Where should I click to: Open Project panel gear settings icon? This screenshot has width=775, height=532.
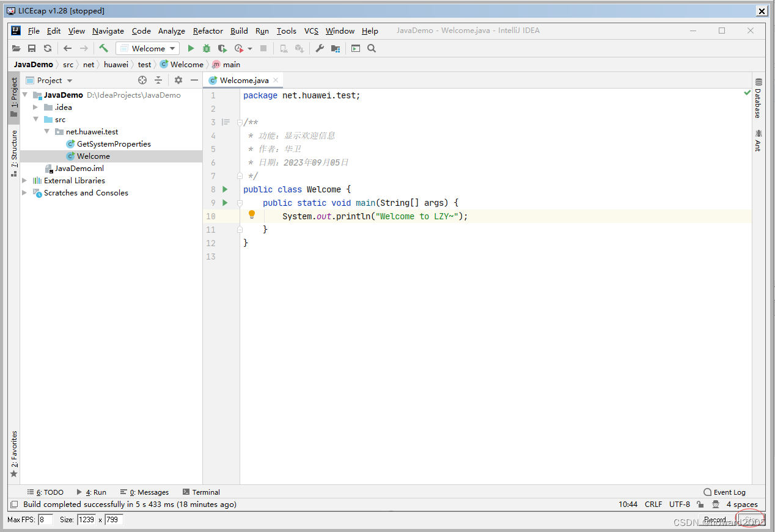click(178, 80)
